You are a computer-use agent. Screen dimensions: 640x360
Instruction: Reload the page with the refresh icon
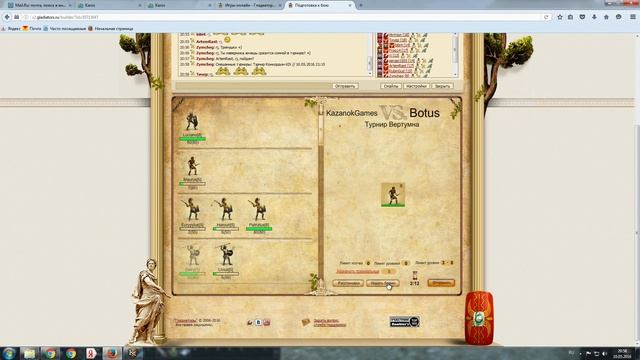546,17
